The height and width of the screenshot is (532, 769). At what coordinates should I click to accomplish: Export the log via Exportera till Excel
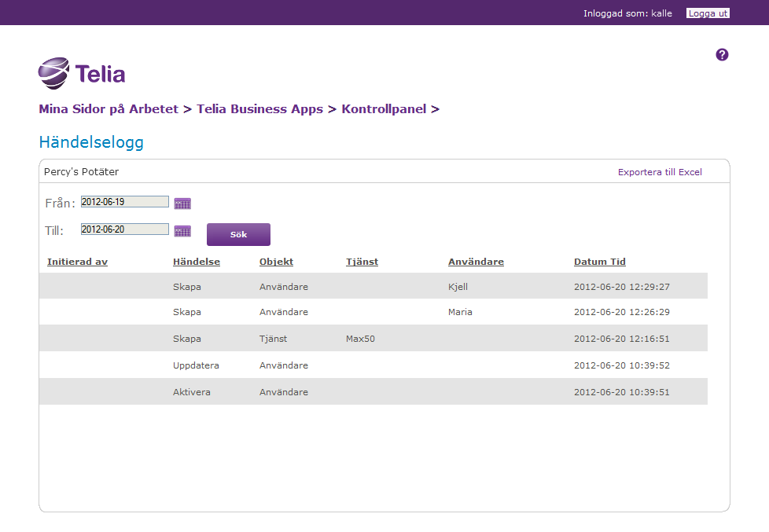pos(660,172)
